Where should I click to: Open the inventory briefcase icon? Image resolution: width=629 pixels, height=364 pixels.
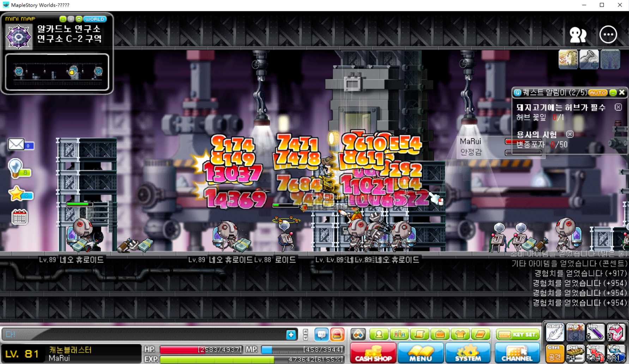tap(440, 334)
